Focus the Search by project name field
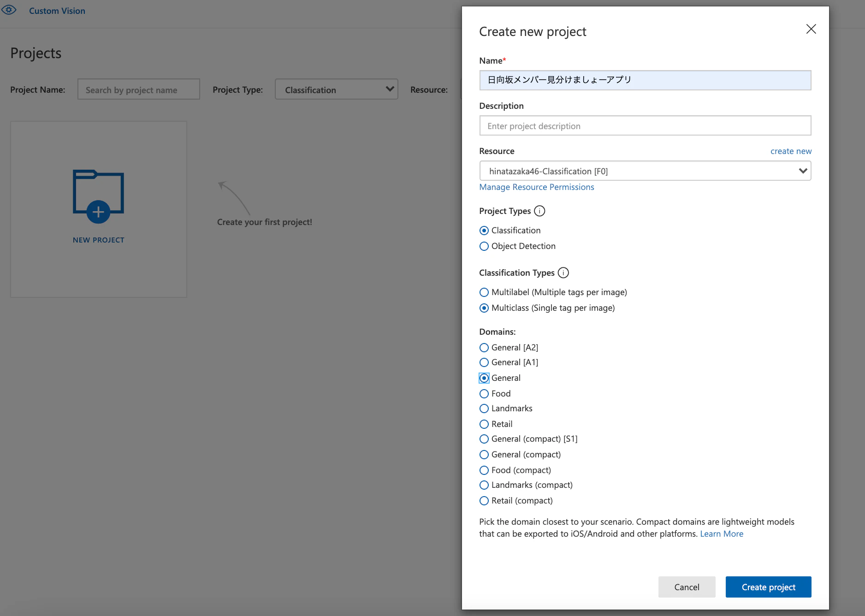 pos(138,89)
